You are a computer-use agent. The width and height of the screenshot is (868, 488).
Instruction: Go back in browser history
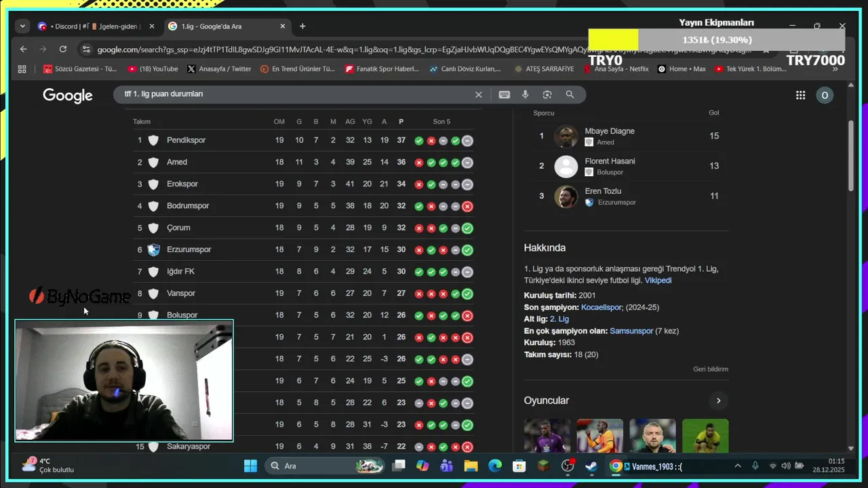23,49
